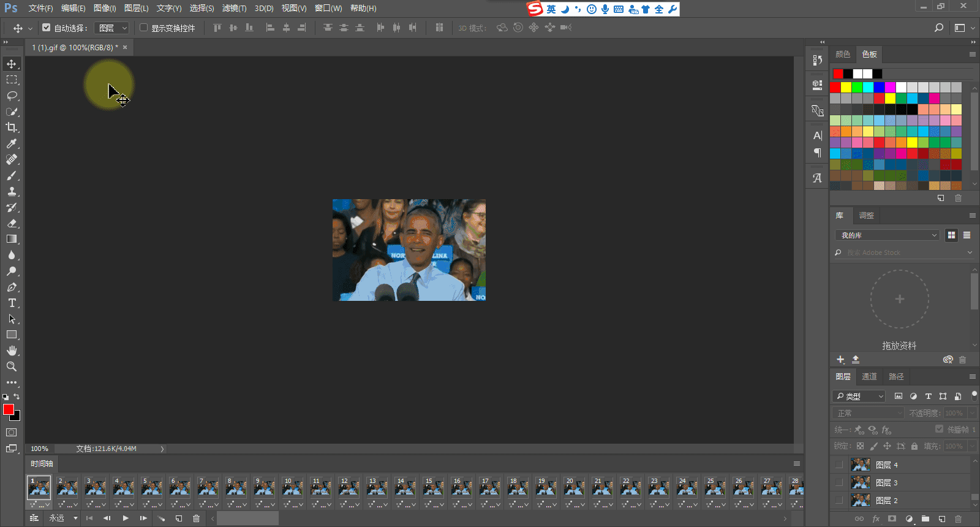Image resolution: width=980 pixels, height=527 pixels.
Task: Enable the 显示变换控件 checkbox
Action: click(144, 28)
